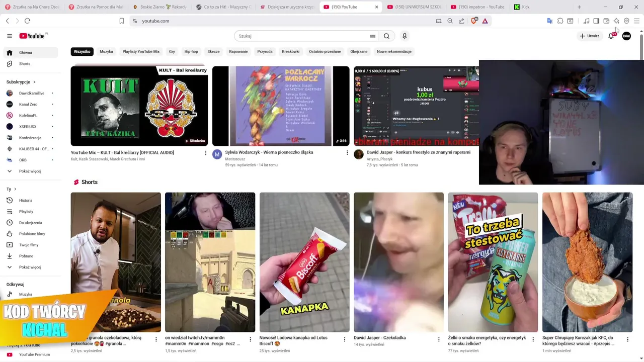Open the Konfederacja subscription channel
The image size is (644, 362).
click(30, 138)
